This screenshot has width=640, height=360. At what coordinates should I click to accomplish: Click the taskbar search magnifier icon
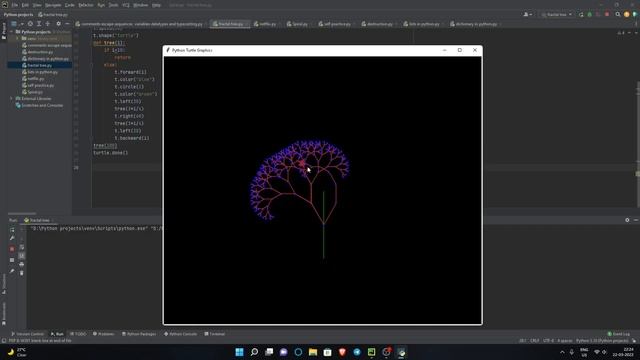point(254,352)
